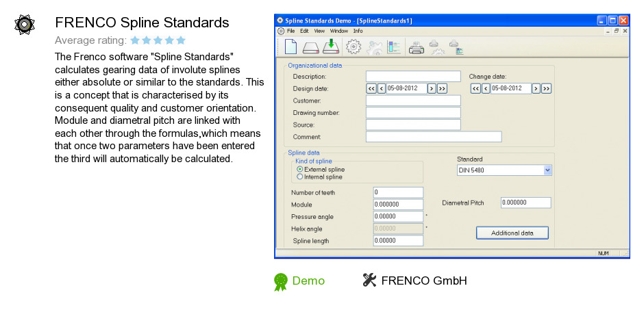Screen dimensions: 644x312
Task: Click the FRENCO GmbH developer link
Action: point(424,281)
